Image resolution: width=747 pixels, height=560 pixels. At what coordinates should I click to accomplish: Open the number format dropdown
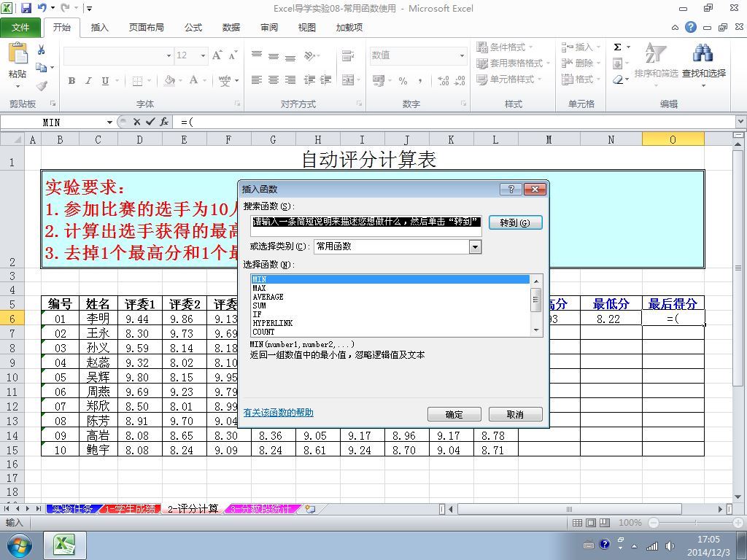coord(462,55)
